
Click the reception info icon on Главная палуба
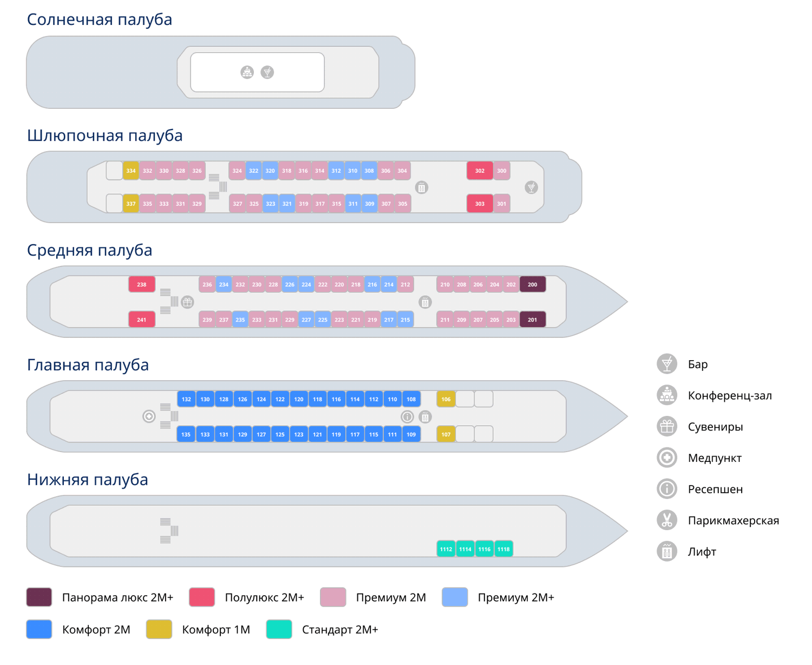[x=407, y=416]
